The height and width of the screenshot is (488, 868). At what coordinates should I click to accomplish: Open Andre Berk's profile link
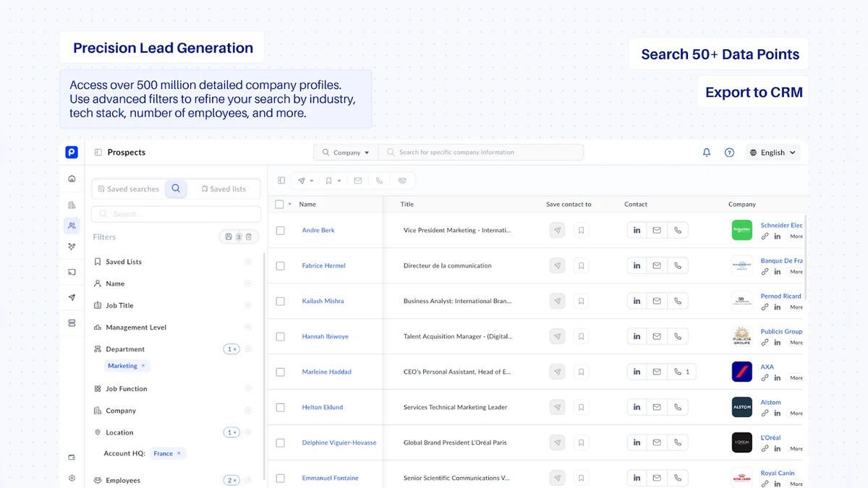318,230
